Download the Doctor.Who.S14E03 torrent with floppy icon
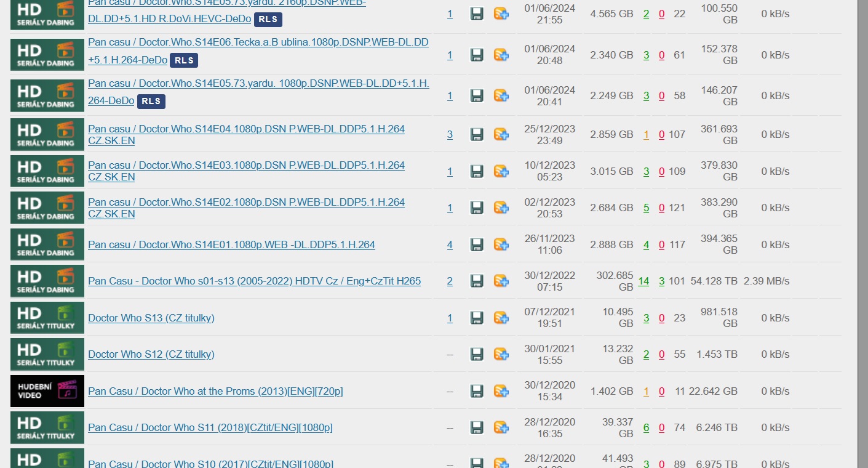Viewport: 868px width, 468px height. click(477, 171)
